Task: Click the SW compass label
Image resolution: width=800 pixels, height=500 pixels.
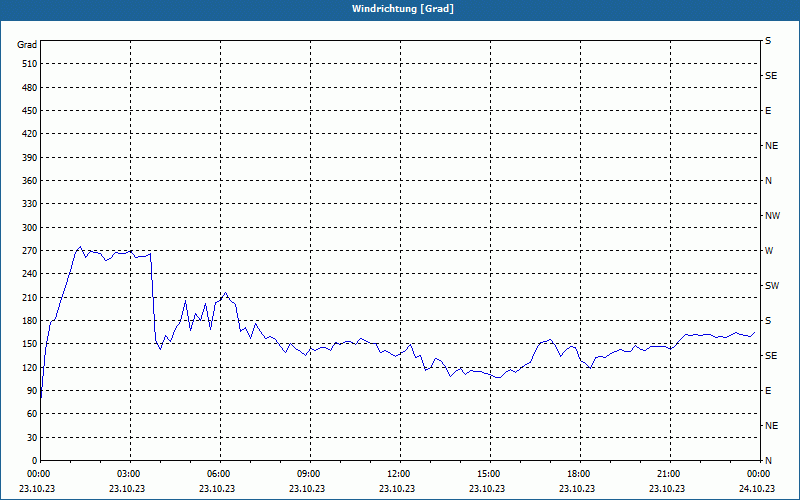Action: click(772, 286)
